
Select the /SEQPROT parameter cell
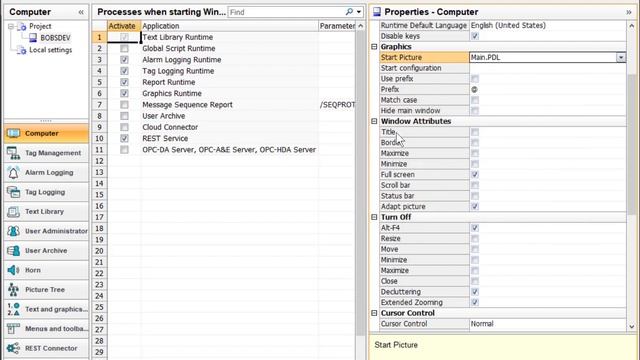337,105
